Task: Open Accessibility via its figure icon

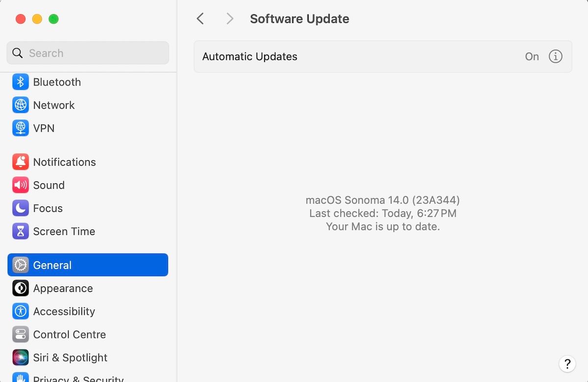Action: [x=21, y=311]
